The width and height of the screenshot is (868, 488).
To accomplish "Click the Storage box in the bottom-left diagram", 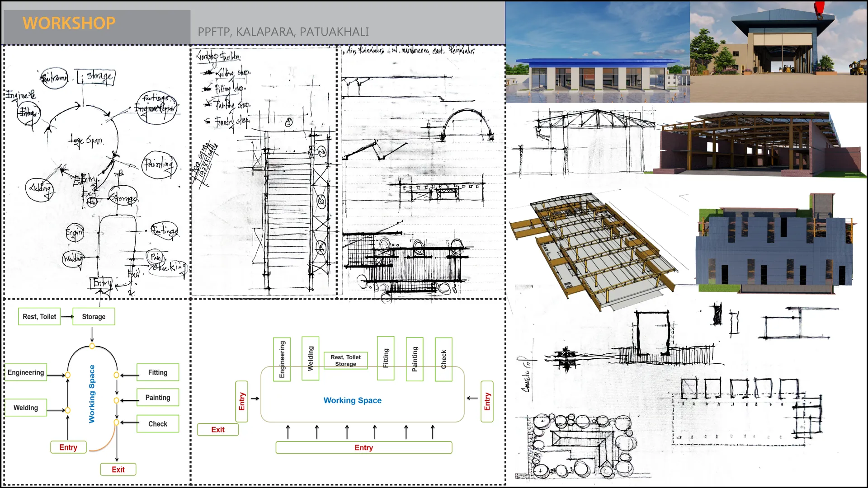I will click(94, 316).
